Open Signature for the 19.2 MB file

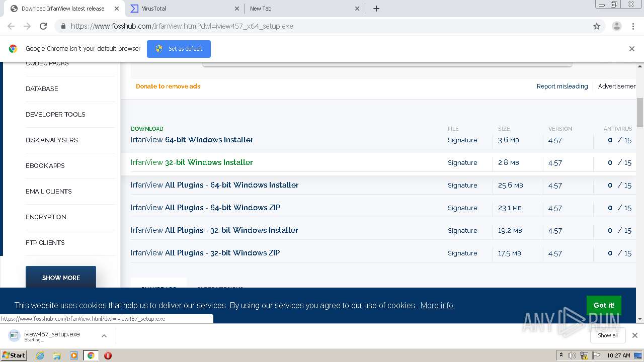pyautogui.click(x=462, y=231)
